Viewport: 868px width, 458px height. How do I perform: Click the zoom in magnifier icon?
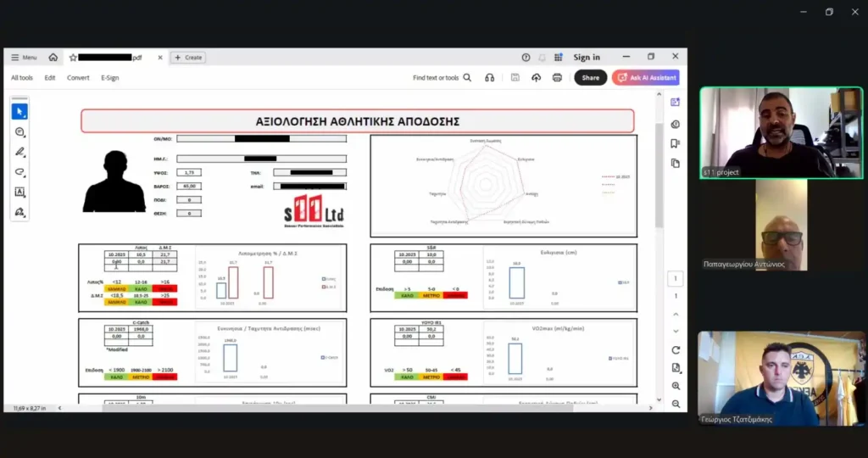(676, 386)
